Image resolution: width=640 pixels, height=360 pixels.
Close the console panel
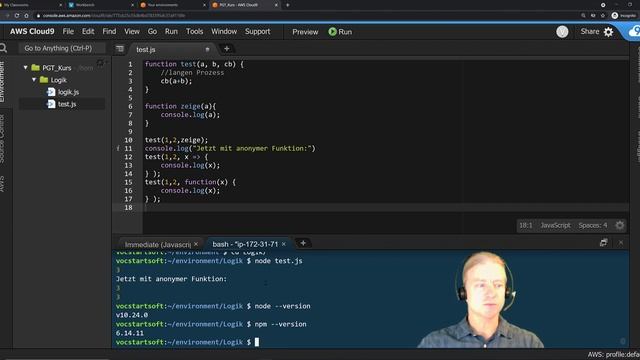(621, 243)
